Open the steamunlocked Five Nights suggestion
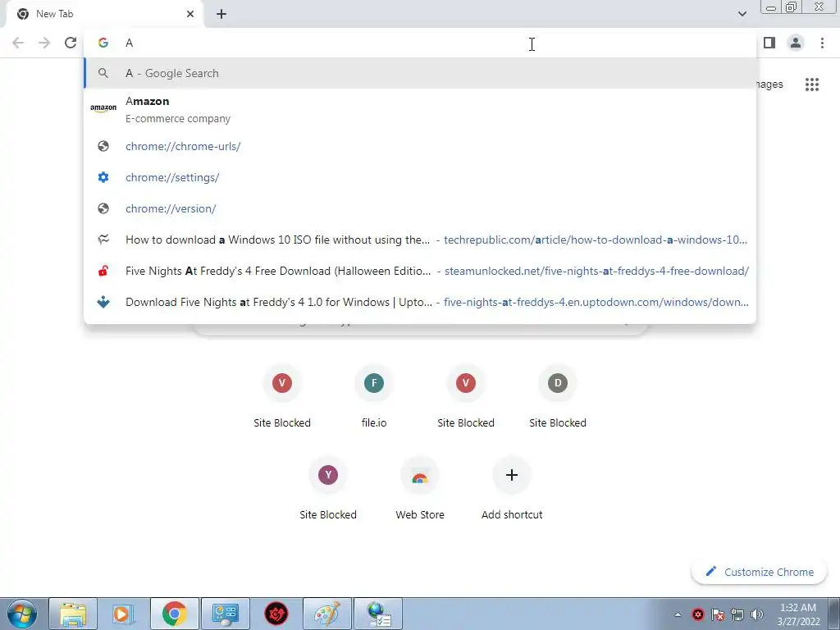840x630 pixels. point(420,271)
